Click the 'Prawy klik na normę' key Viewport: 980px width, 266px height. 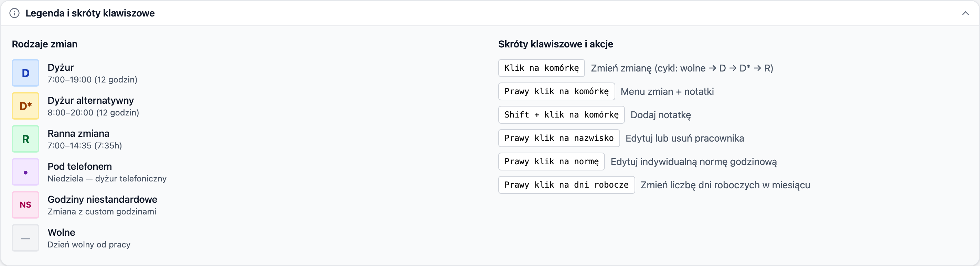551,162
